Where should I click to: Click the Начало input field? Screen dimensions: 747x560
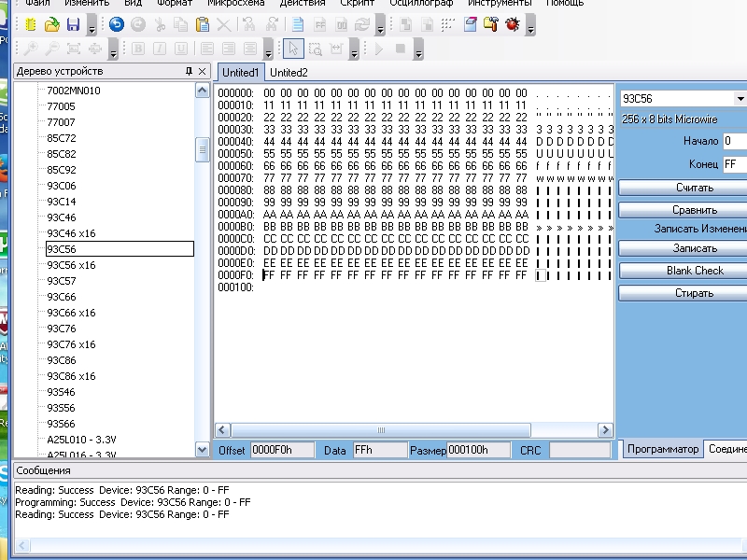[734, 141]
